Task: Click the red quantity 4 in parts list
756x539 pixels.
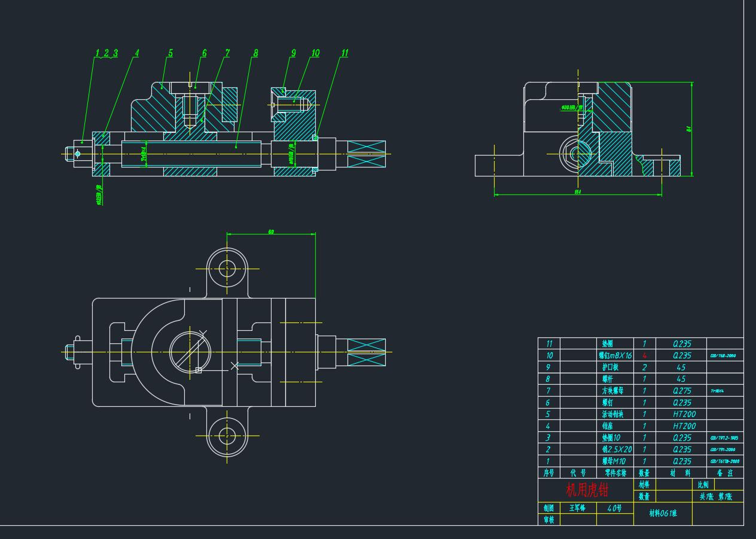Action: pos(644,355)
